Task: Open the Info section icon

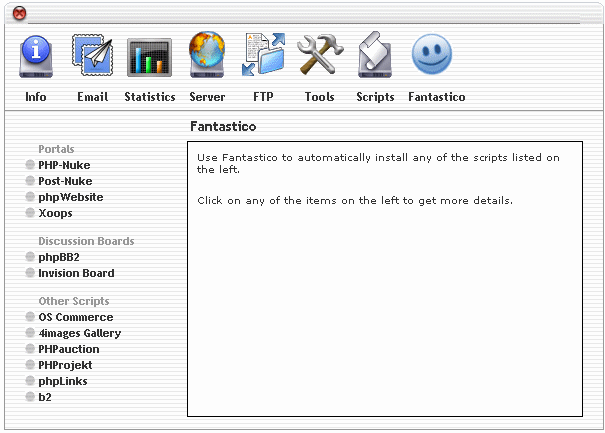Action: 36,56
